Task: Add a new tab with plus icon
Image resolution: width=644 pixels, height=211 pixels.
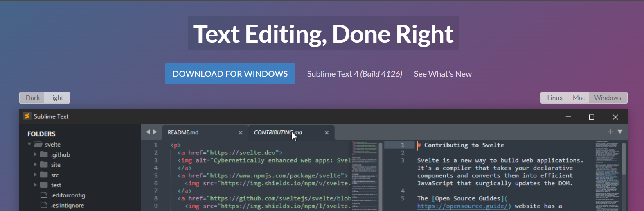Action: click(610, 132)
